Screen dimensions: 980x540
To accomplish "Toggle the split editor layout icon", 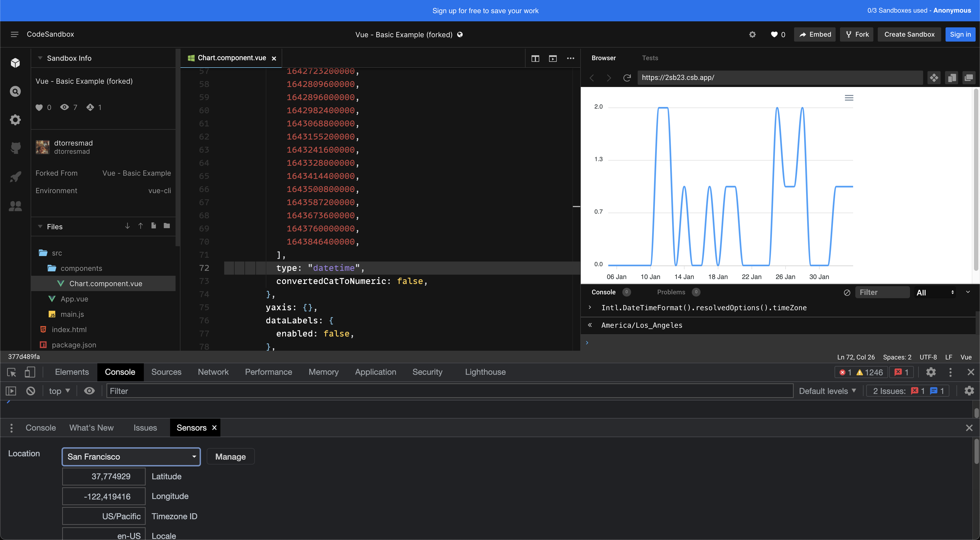I will pyautogui.click(x=535, y=59).
